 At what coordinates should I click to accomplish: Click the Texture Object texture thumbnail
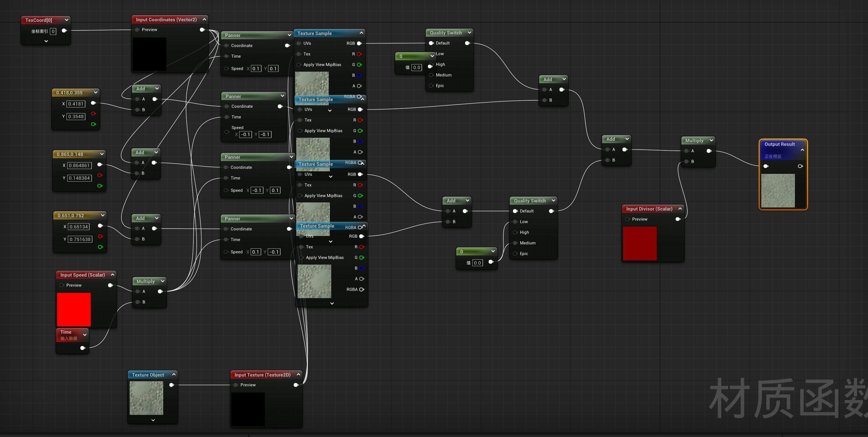click(x=146, y=398)
